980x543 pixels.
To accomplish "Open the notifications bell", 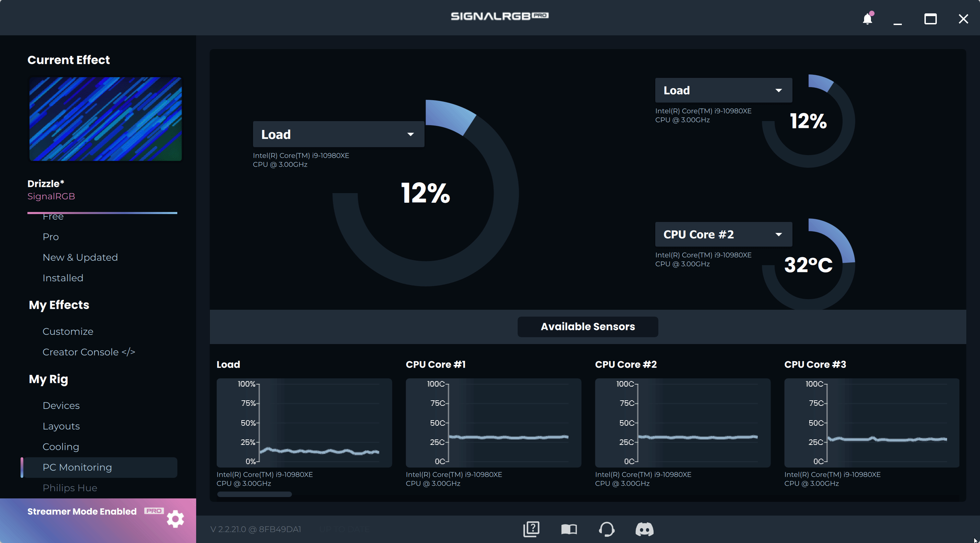I will 867,19.
